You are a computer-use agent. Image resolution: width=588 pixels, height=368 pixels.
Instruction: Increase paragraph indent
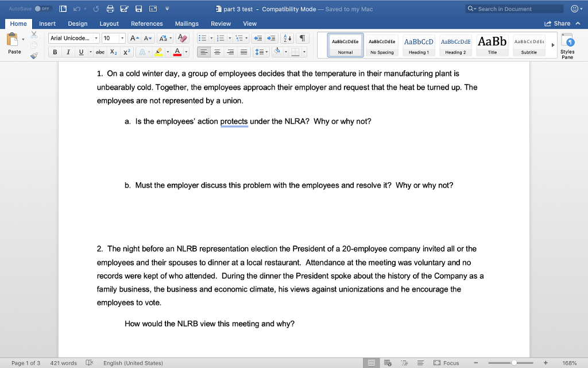[x=271, y=39]
